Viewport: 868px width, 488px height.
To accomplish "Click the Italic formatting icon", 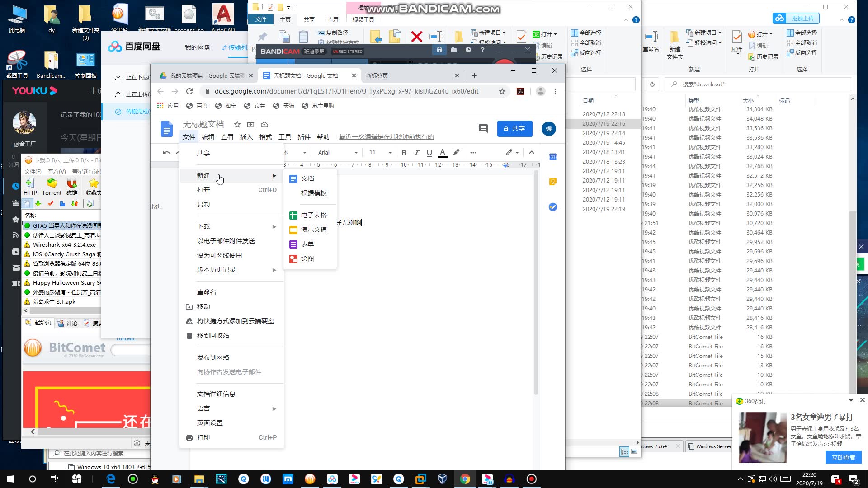I will [417, 153].
